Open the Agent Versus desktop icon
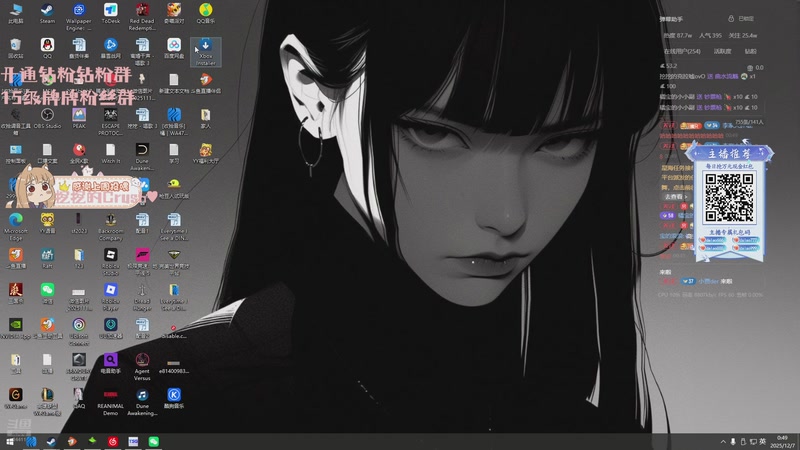This screenshot has width=800, height=450. click(142, 366)
